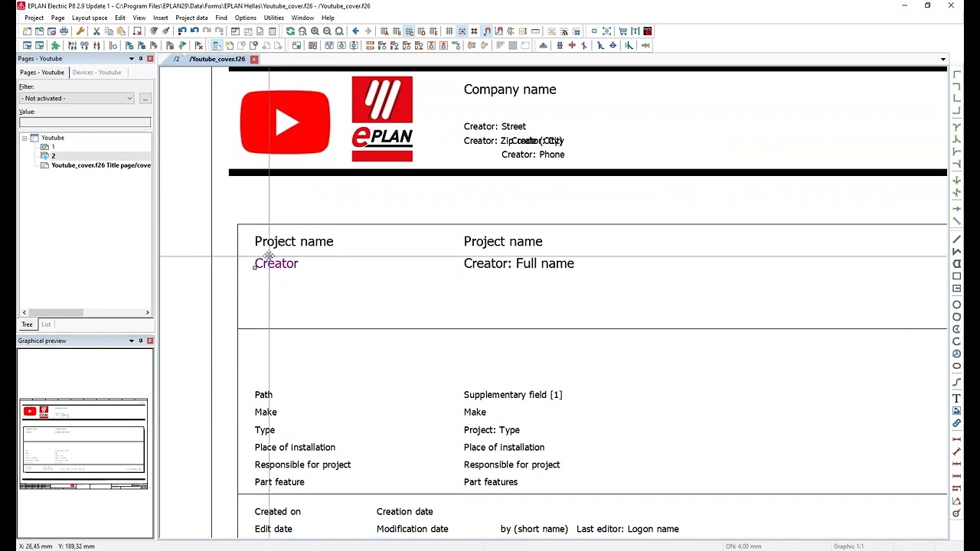
Task: Click the red film clapper icon
Action: [x=648, y=31]
